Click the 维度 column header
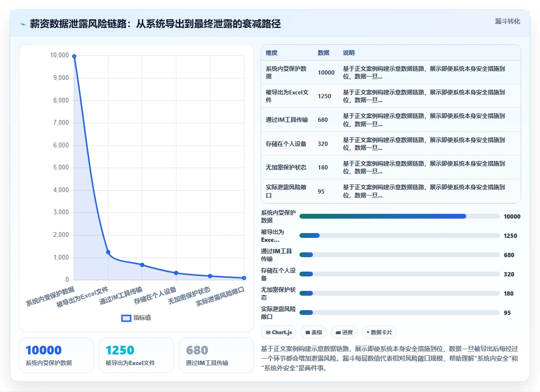 pos(271,52)
